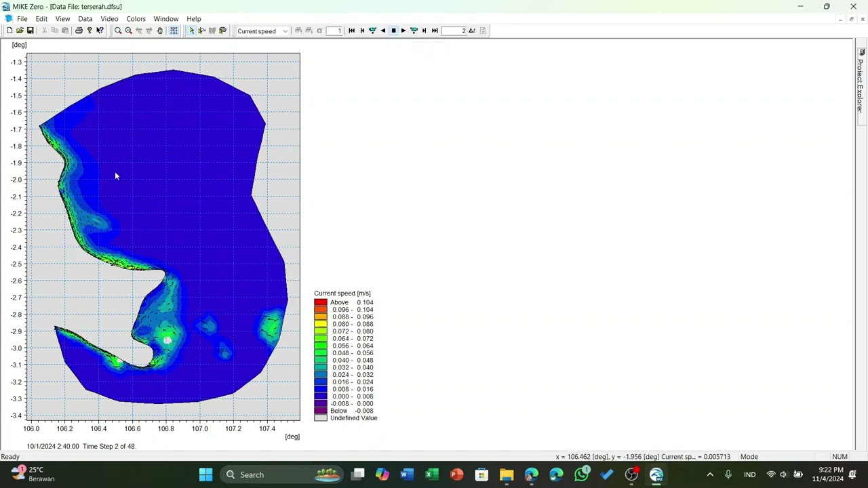Play animation backward
The image size is (868, 488).
pos(382,30)
